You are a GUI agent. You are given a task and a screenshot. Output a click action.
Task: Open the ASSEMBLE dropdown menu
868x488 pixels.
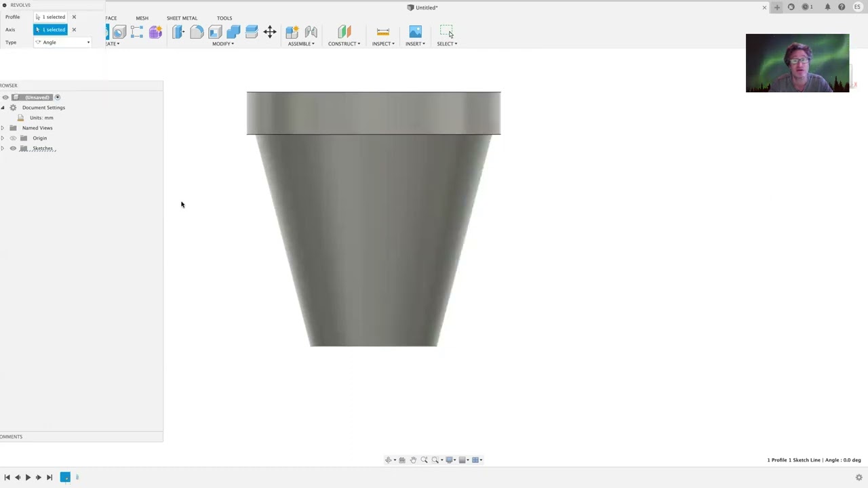tap(301, 43)
